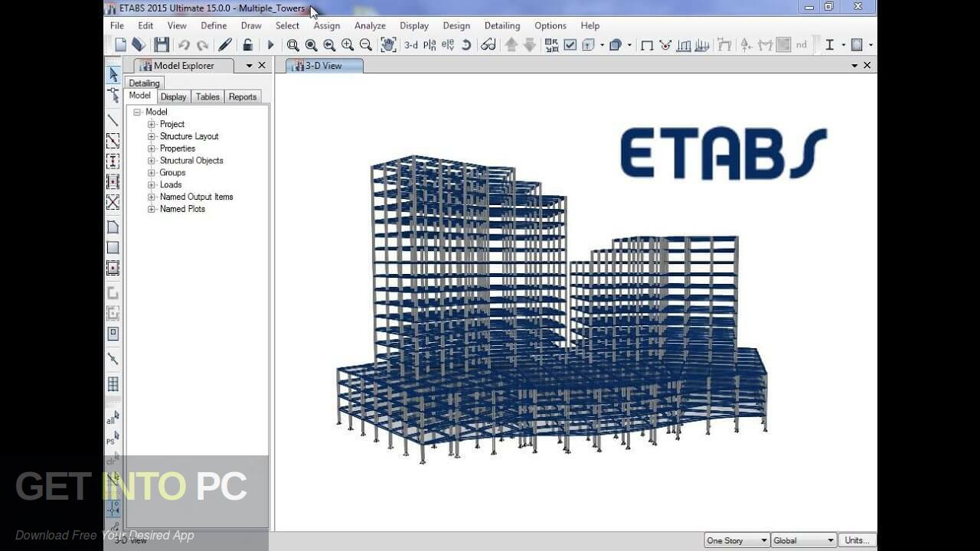980x551 pixels.
Task: Save the model with floppy disk icon
Action: click(x=162, y=45)
